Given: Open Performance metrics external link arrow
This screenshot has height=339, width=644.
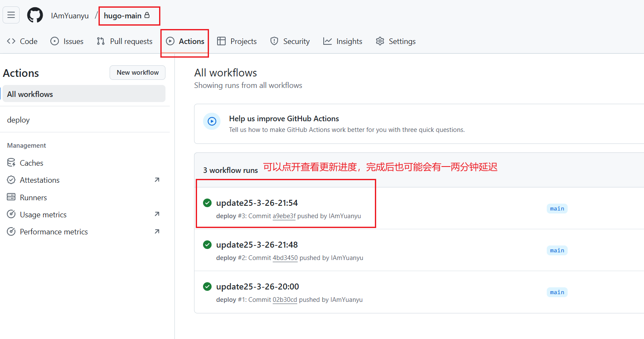Looking at the screenshot, I should 157,232.
